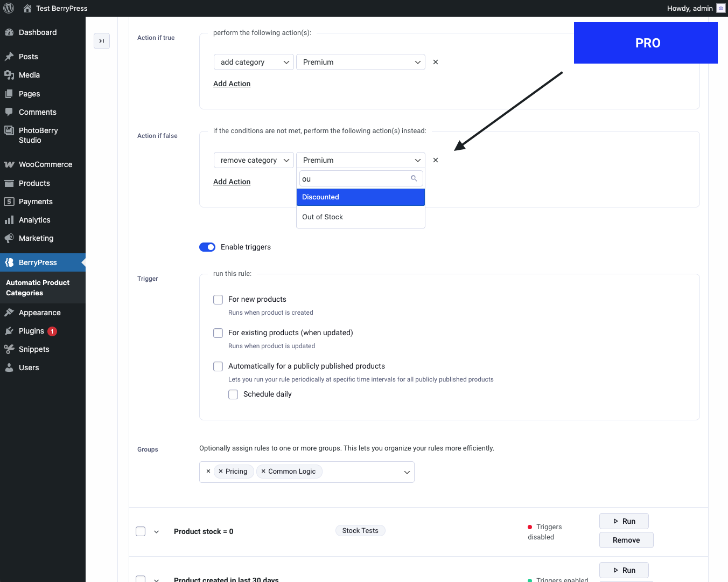Remove the Product stock = 0 rule
Image resolution: width=728 pixels, height=582 pixels.
[x=626, y=540]
